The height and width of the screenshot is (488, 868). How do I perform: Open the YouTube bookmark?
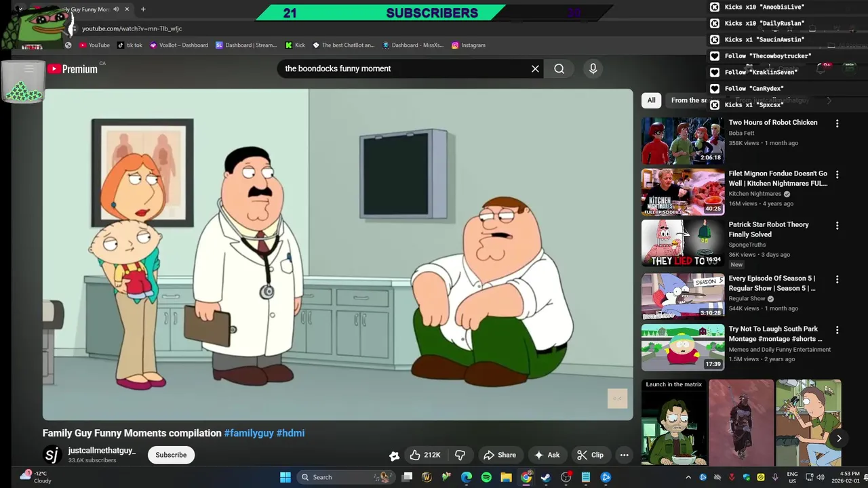[94, 45]
